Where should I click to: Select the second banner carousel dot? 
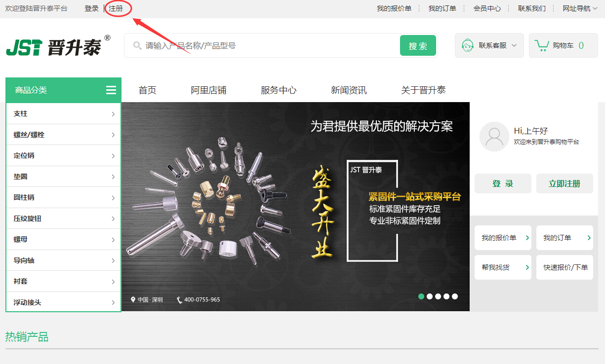click(x=430, y=296)
